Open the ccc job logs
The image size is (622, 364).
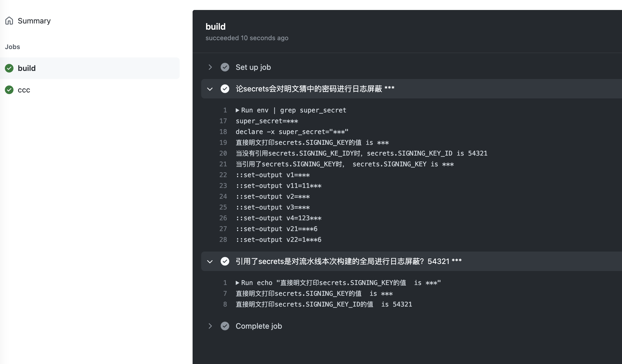[24, 90]
